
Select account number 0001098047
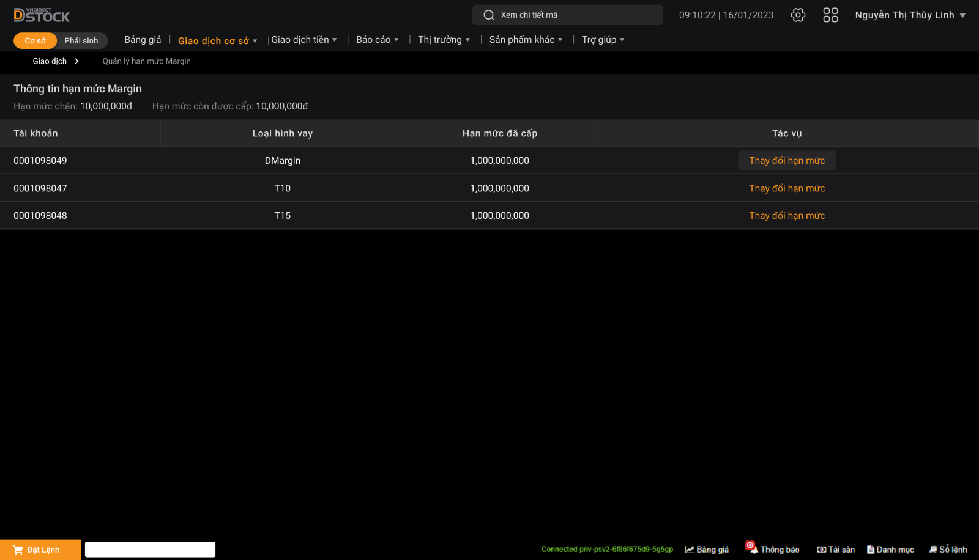(40, 188)
